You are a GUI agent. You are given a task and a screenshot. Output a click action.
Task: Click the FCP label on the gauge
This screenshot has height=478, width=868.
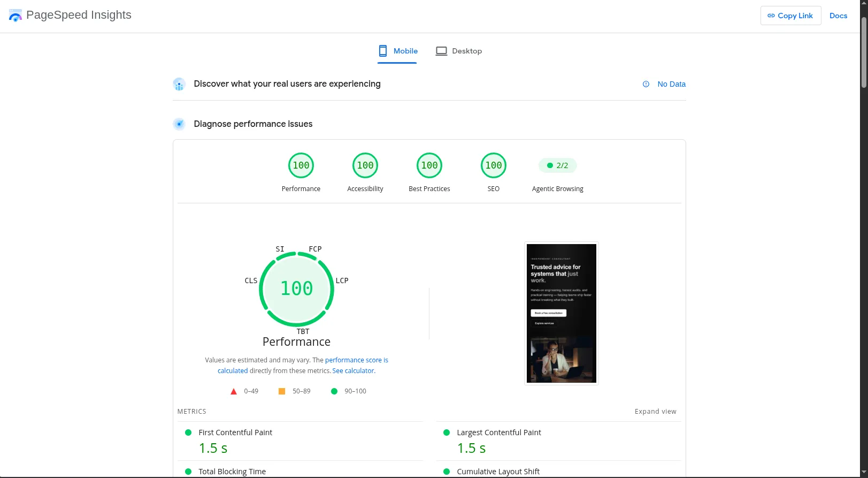(315, 249)
